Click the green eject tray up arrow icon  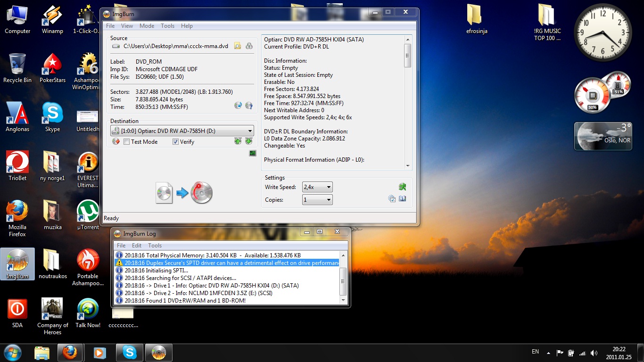238,141
